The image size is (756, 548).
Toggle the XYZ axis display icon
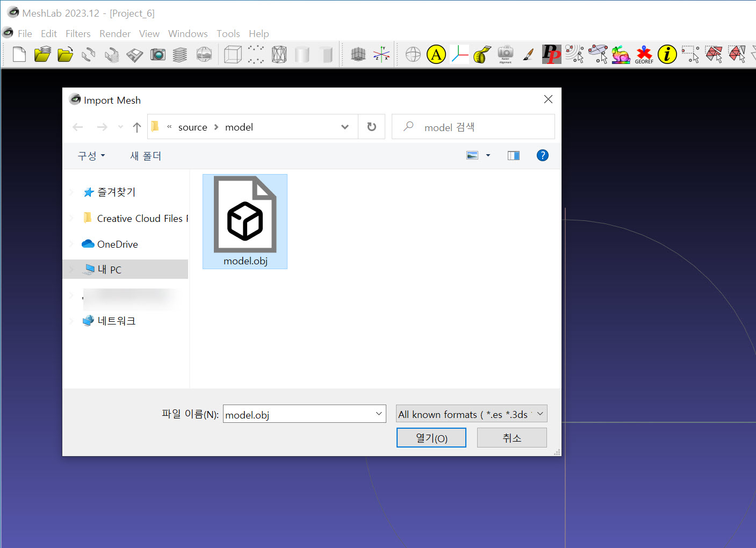pyautogui.click(x=381, y=54)
